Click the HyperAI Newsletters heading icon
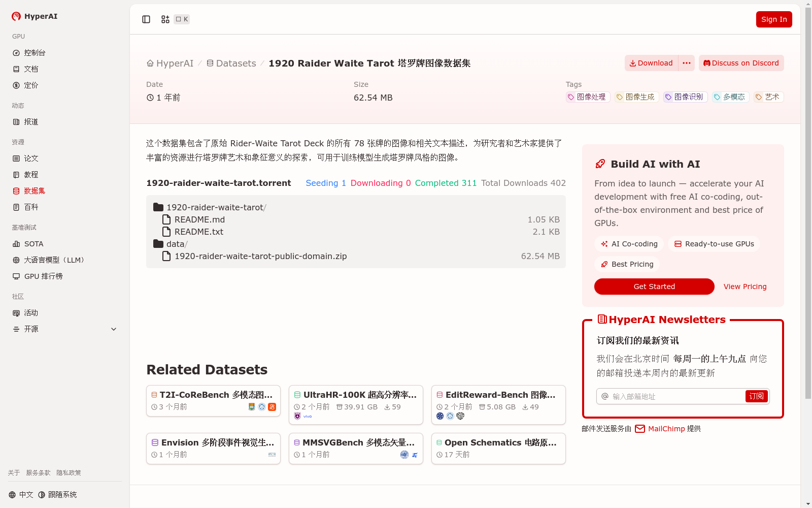 pyautogui.click(x=602, y=319)
